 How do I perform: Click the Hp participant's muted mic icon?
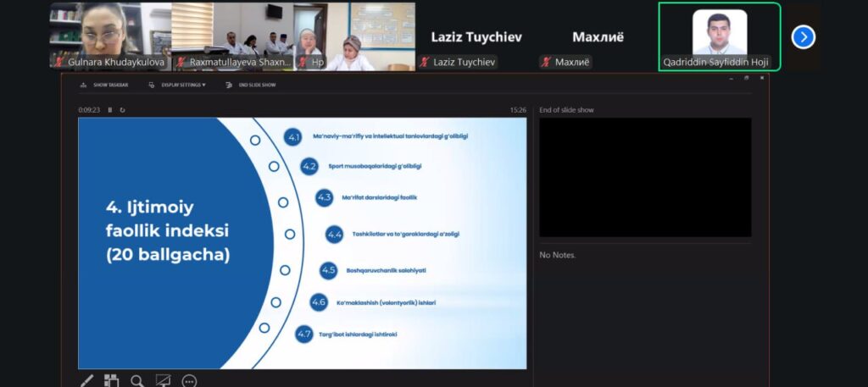tap(303, 62)
